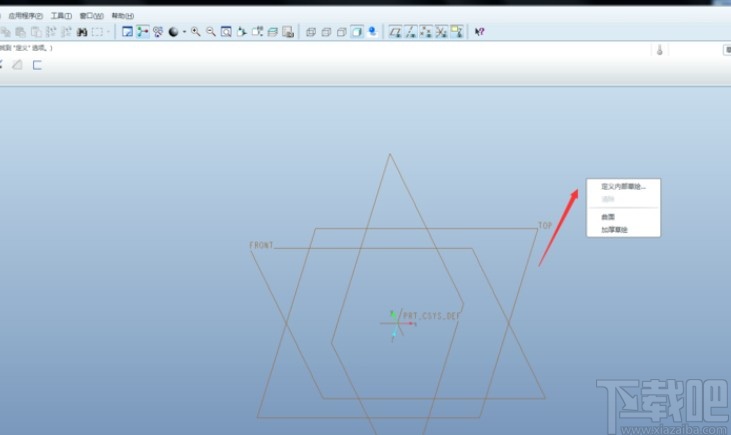Viewport: 731px width, 435px height.
Task: Switch display to Wireframe
Action: pos(311,32)
